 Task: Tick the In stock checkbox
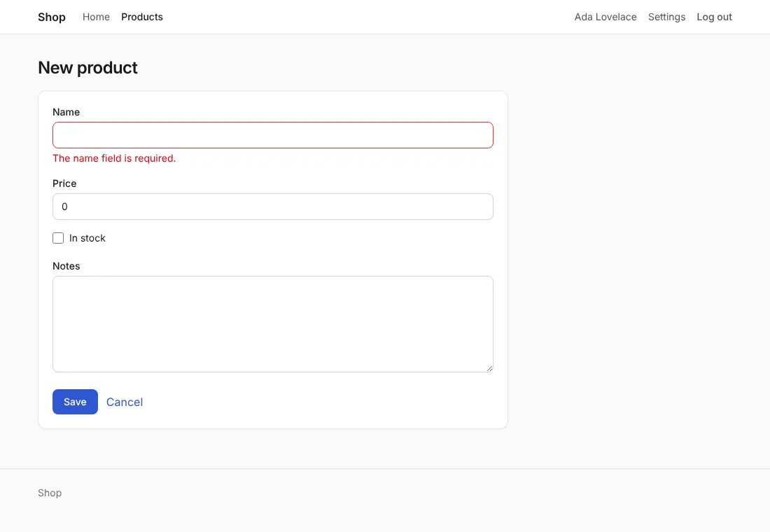click(58, 238)
